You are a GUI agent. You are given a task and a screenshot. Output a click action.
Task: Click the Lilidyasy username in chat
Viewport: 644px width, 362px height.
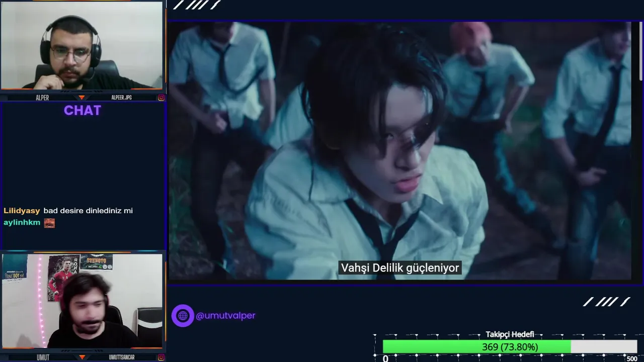point(22,211)
